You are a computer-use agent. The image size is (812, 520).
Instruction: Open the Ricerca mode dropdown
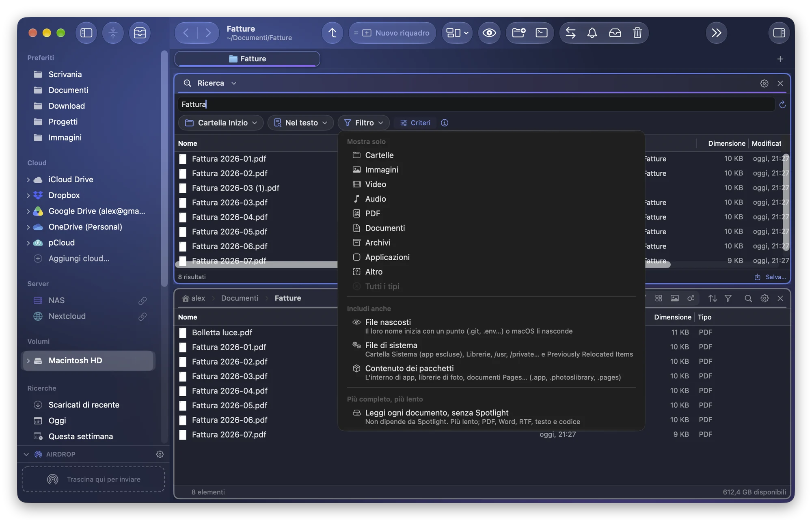[x=210, y=83]
